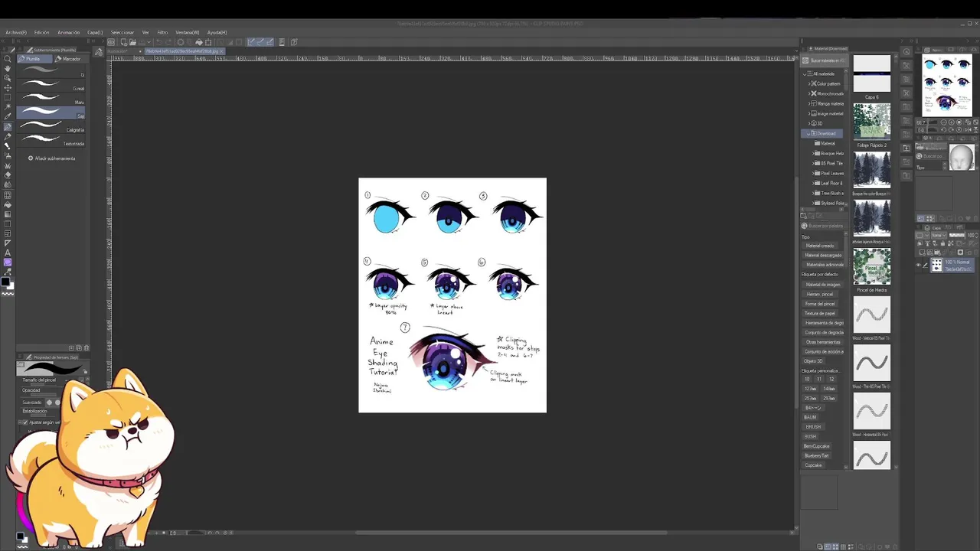Click the Download icon in Material panel title
980x551 pixels.
coord(811,48)
